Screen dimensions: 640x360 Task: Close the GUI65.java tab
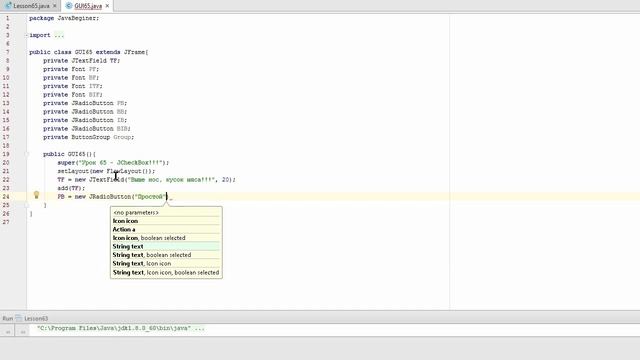(107, 6)
